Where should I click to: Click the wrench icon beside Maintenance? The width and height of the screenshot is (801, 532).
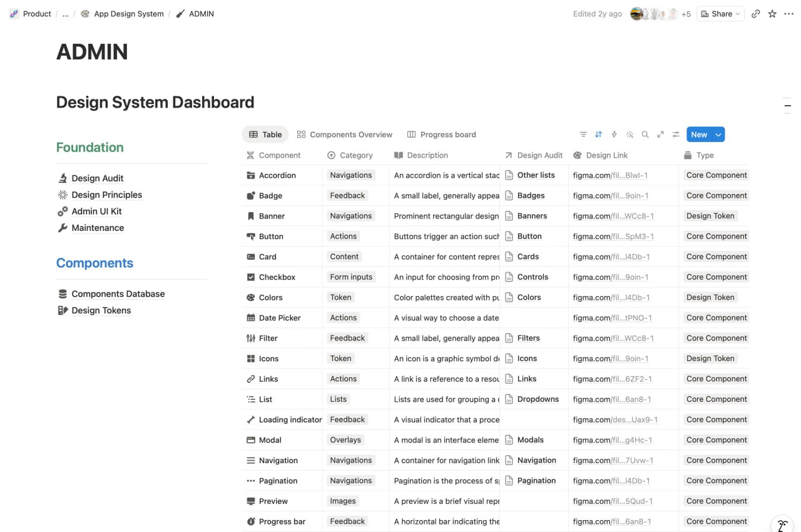coord(63,228)
